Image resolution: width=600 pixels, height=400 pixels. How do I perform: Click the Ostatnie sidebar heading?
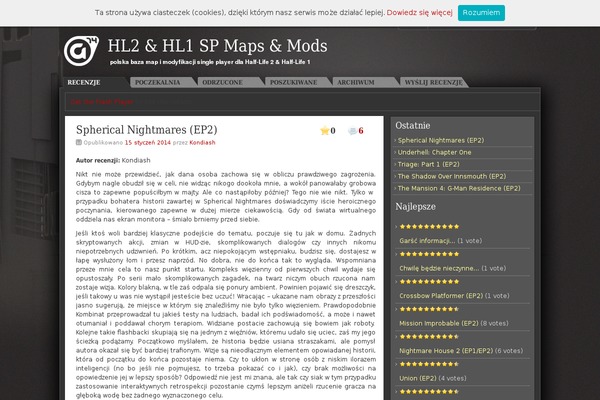pyautogui.click(x=412, y=126)
